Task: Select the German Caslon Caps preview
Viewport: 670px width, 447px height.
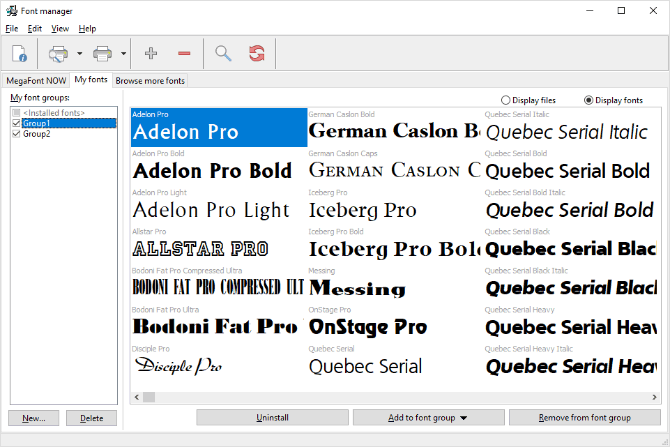Action: 395,167
